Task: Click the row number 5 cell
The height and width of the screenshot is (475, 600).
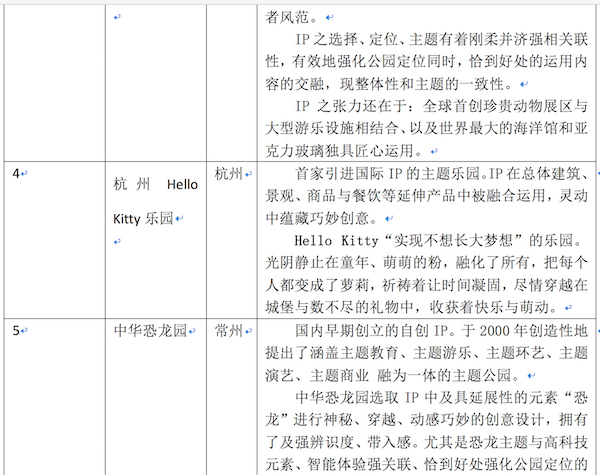Action: 16,330
